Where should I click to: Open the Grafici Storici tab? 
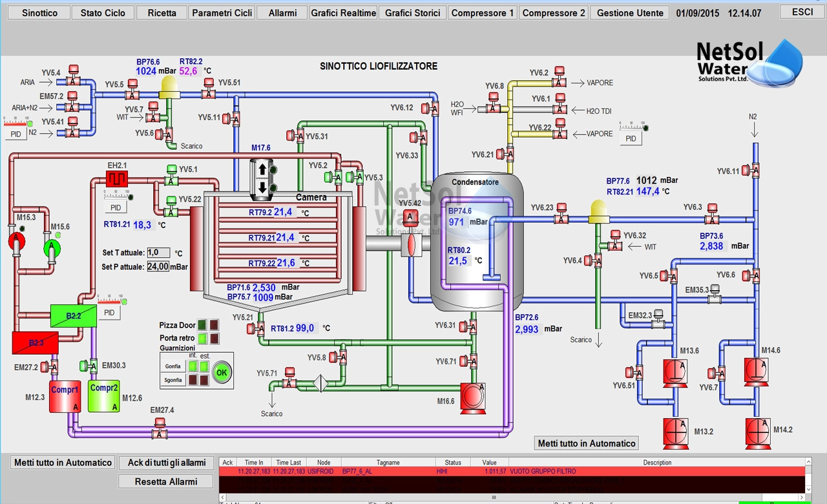(412, 13)
